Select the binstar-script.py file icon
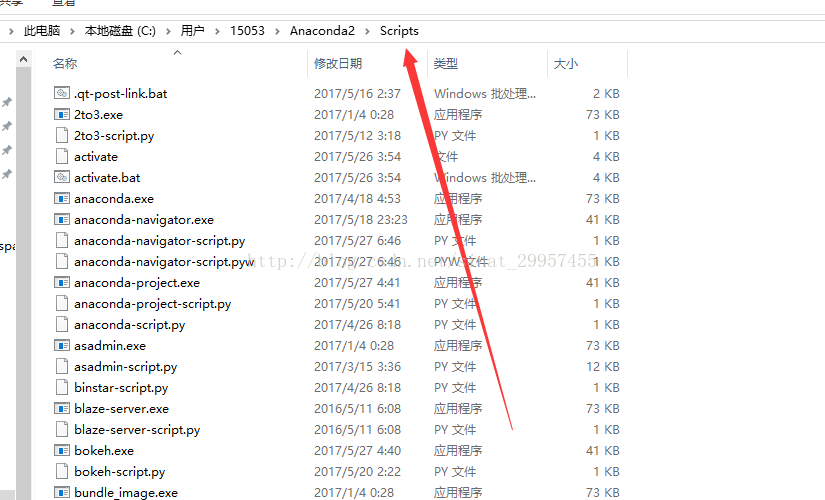 click(62, 387)
